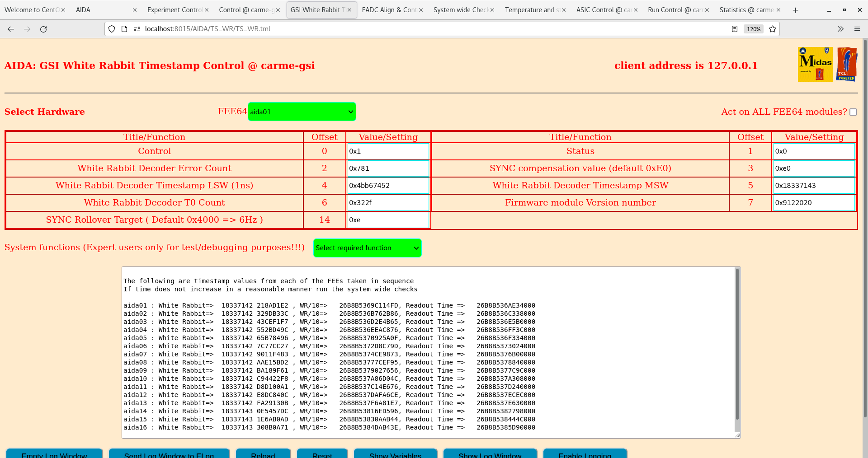Click the 120% zoom level control
The height and width of the screenshot is (458, 868).
click(753, 29)
